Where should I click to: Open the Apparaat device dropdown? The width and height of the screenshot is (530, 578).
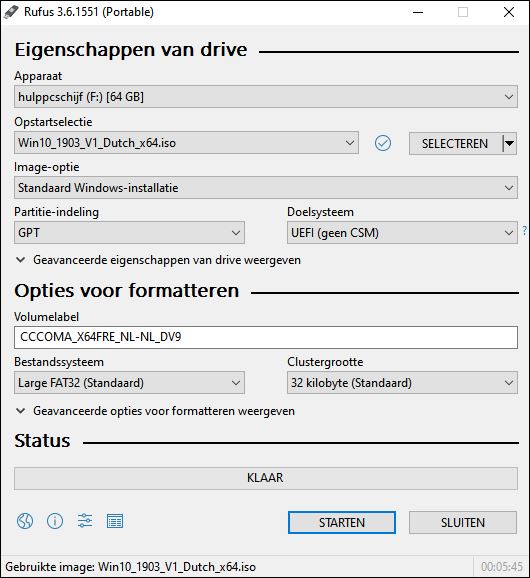(x=266, y=97)
